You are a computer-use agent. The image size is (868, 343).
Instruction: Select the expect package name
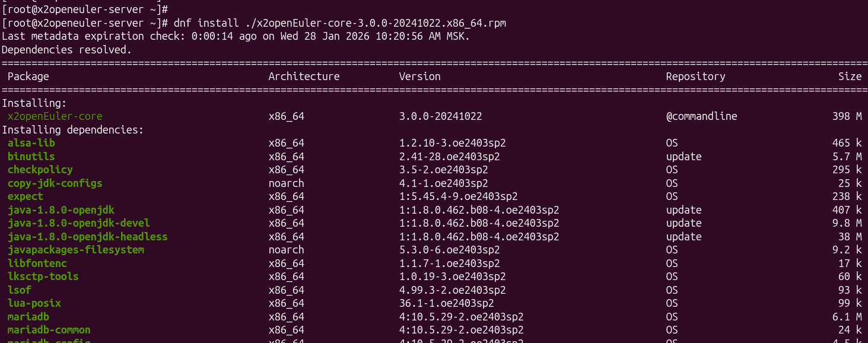[25, 196]
